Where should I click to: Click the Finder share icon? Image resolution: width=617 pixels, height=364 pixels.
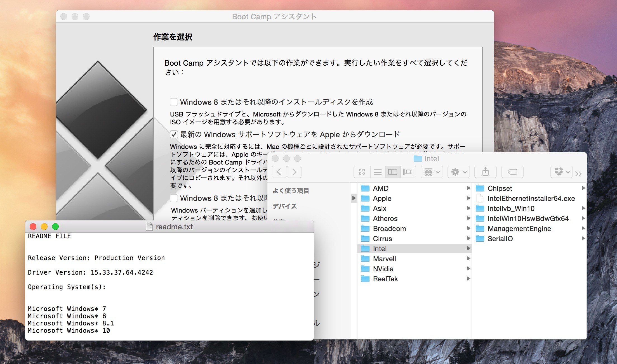tap(485, 172)
